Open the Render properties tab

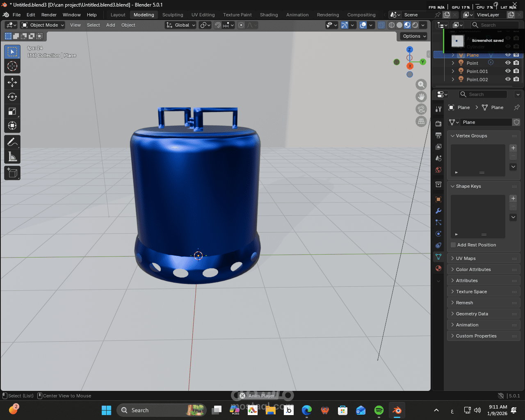[438, 123]
